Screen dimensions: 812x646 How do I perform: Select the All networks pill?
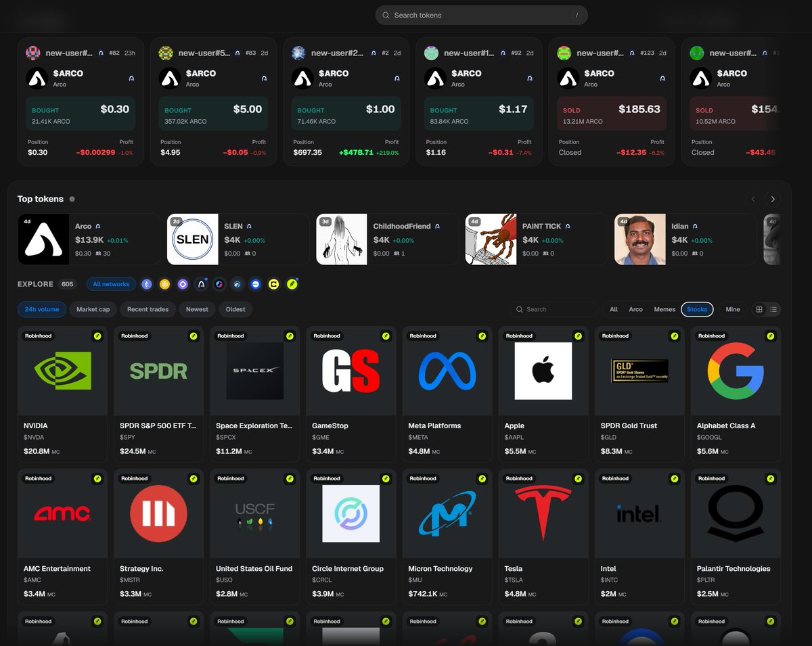111,284
